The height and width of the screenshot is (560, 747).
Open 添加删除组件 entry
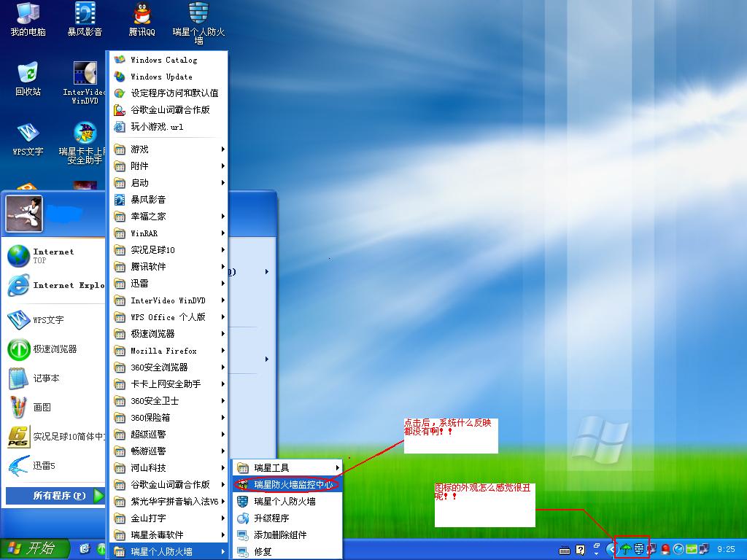coord(287,534)
